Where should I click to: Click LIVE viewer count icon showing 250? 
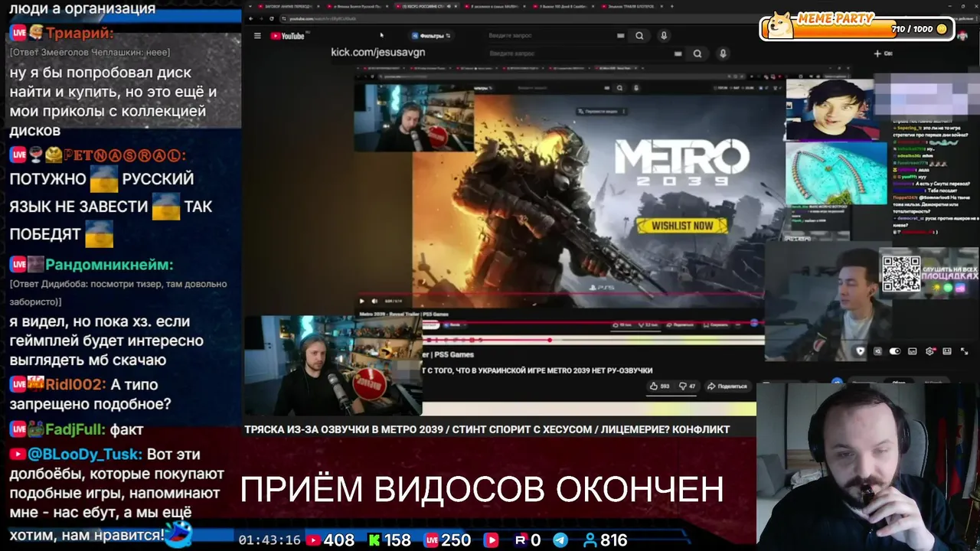click(x=431, y=540)
